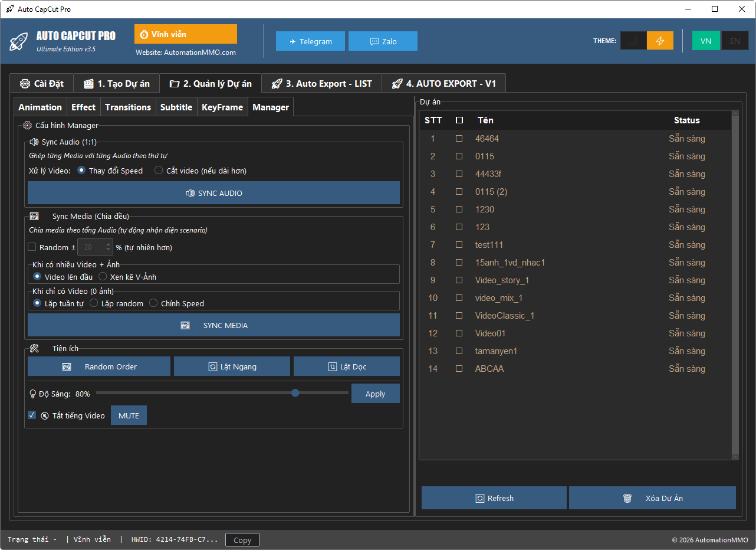Click the Random percent input field

[x=91, y=247]
